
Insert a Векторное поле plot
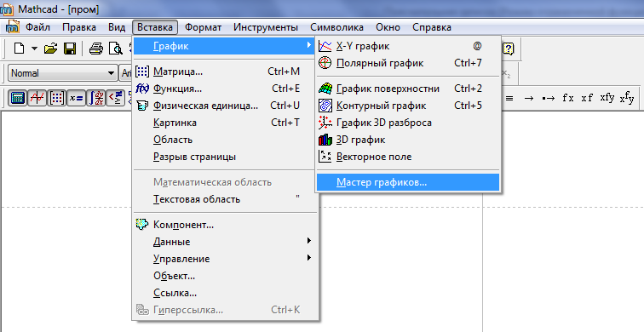pos(408,157)
